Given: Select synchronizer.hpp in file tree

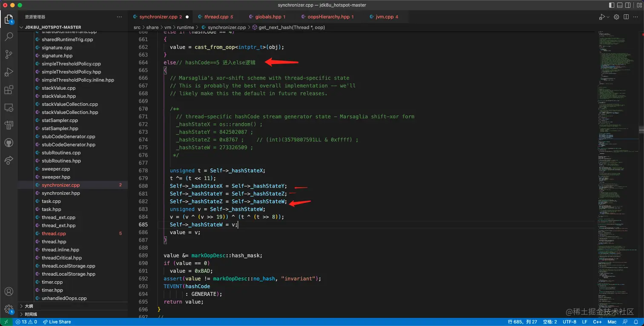Looking at the screenshot, I should tap(72, 193).
